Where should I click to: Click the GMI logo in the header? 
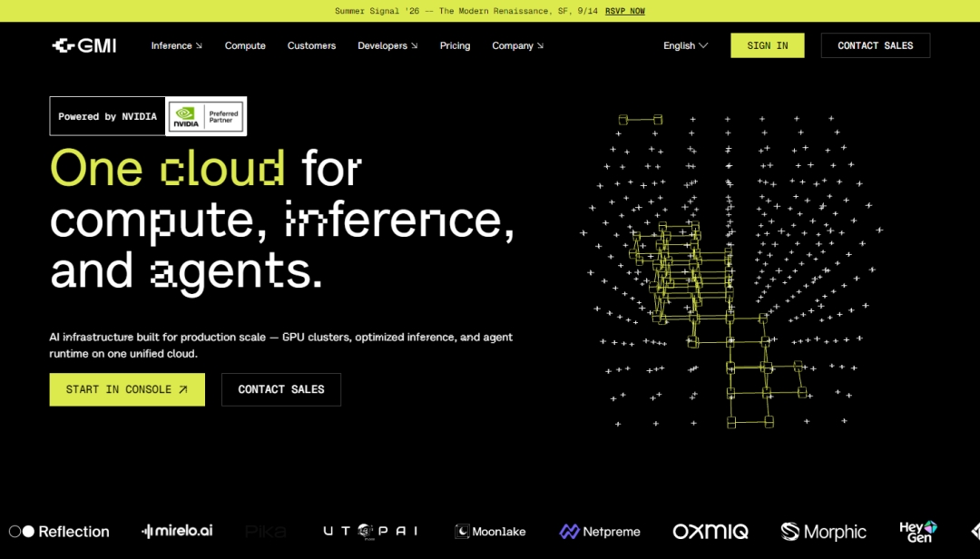tap(83, 45)
